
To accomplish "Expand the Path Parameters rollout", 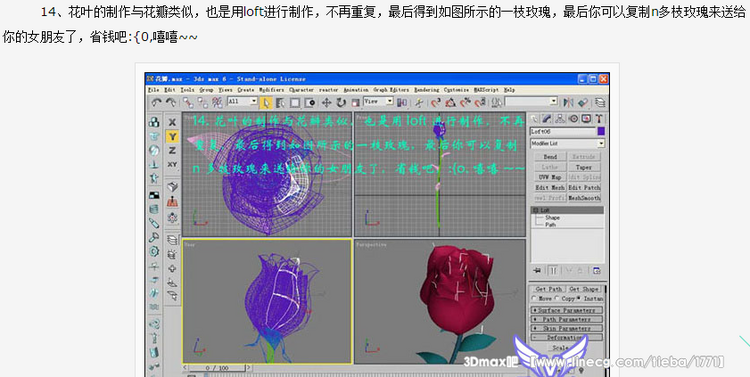I will coord(567,319).
